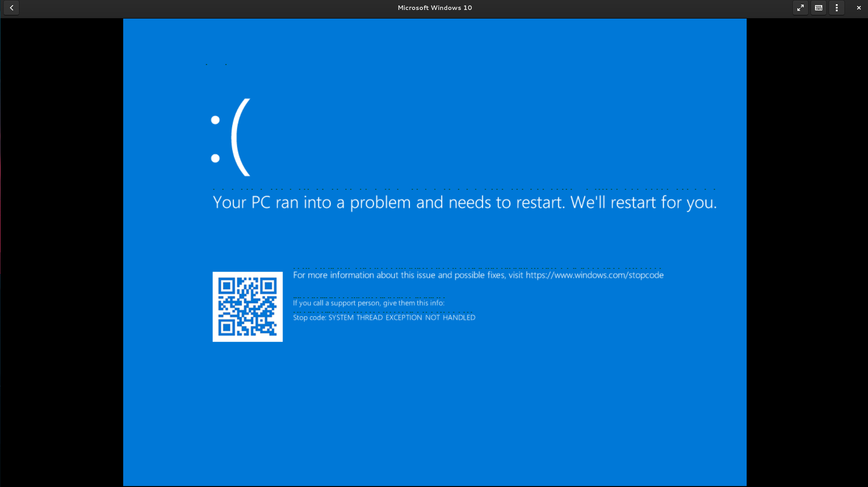Click the SYSTEM THREAD EXCEPTION NOT HANDLED text
868x487 pixels.
tap(402, 318)
